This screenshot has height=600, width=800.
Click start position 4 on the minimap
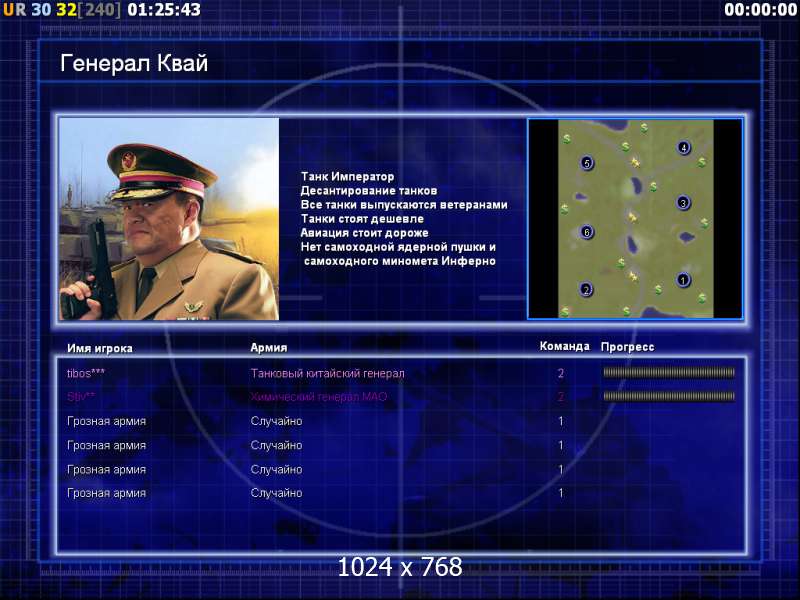(684, 148)
